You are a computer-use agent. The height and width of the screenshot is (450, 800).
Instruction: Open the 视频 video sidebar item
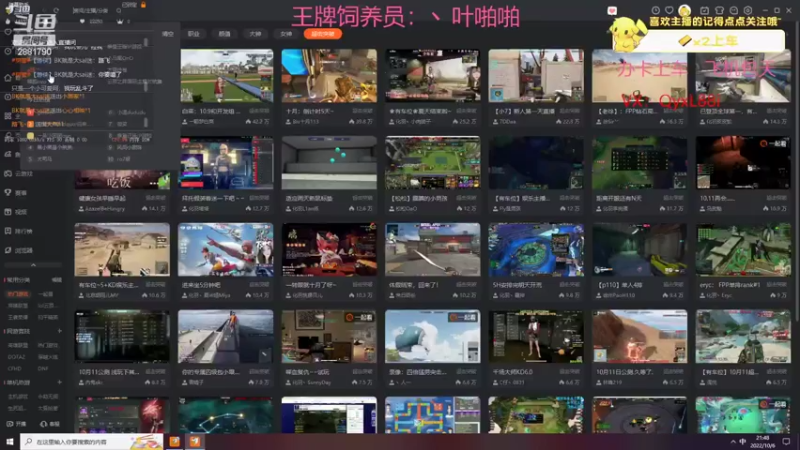[x=16, y=212]
